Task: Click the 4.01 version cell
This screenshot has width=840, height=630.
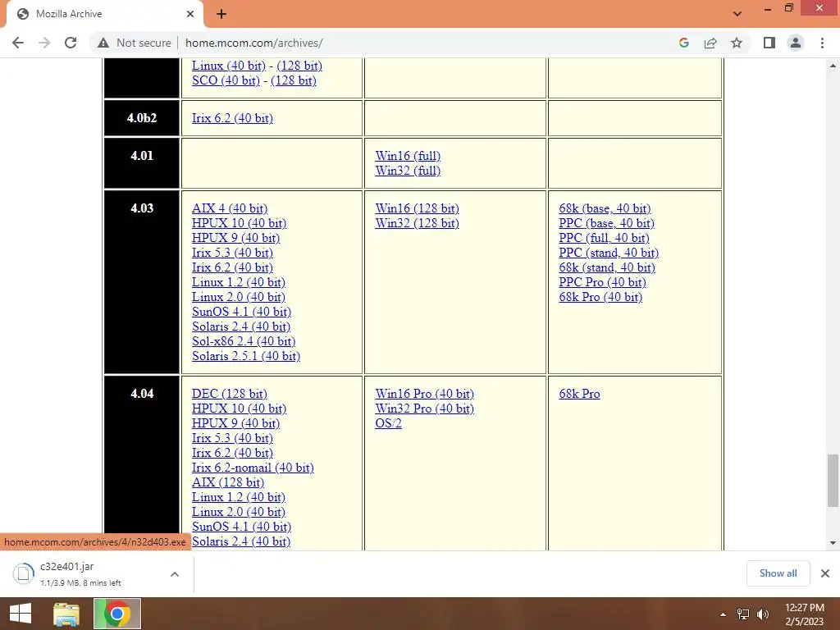Action: pyautogui.click(x=141, y=163)
